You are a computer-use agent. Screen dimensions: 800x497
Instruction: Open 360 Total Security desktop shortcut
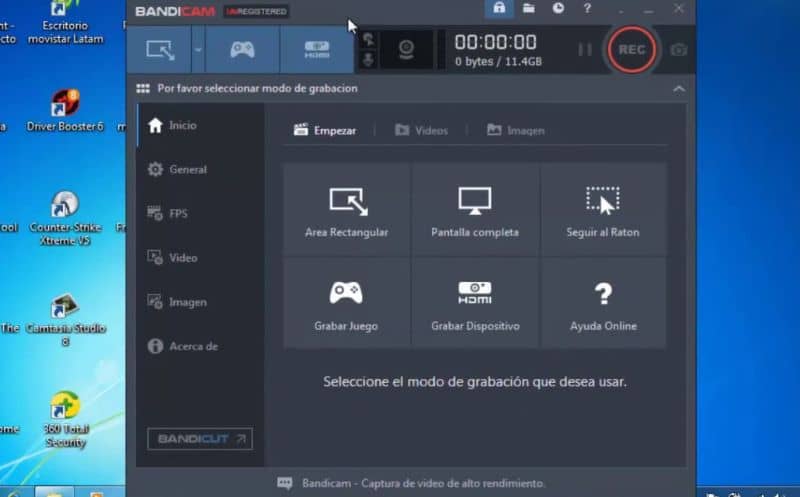65,419
